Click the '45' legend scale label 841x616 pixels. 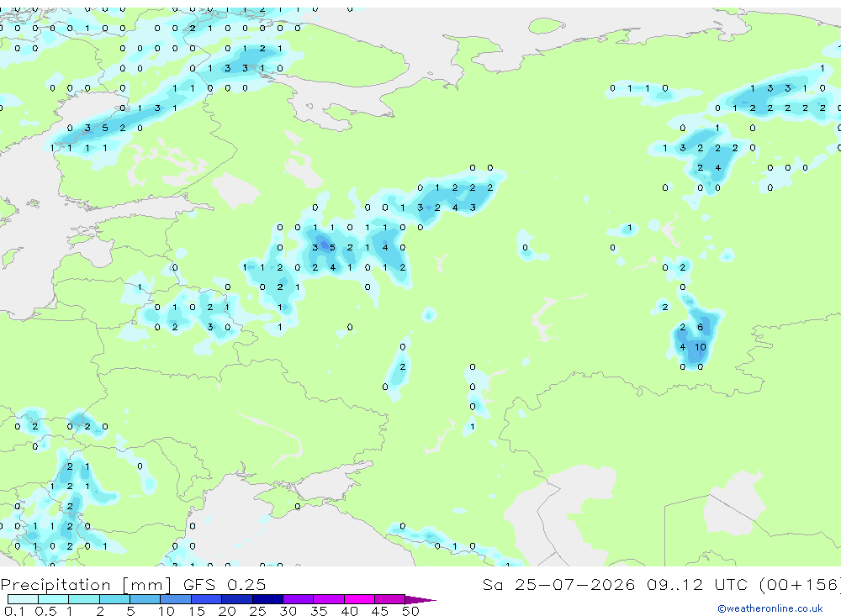pos(380,611)
